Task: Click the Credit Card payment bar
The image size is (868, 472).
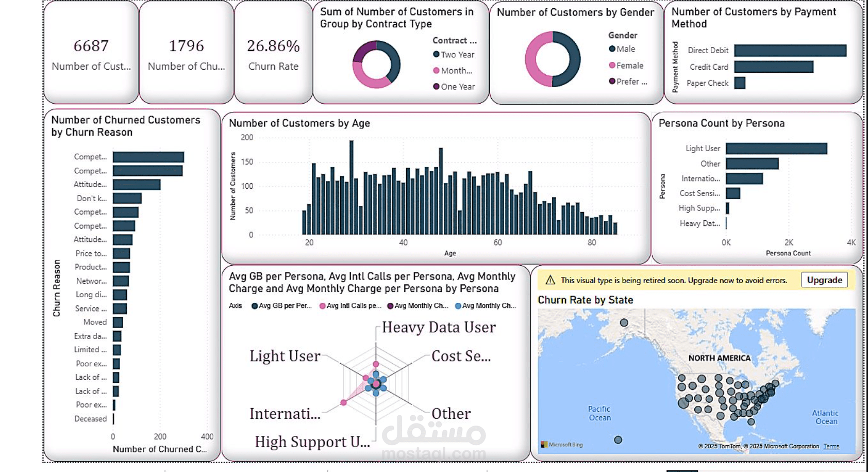Action: [774, 67]
